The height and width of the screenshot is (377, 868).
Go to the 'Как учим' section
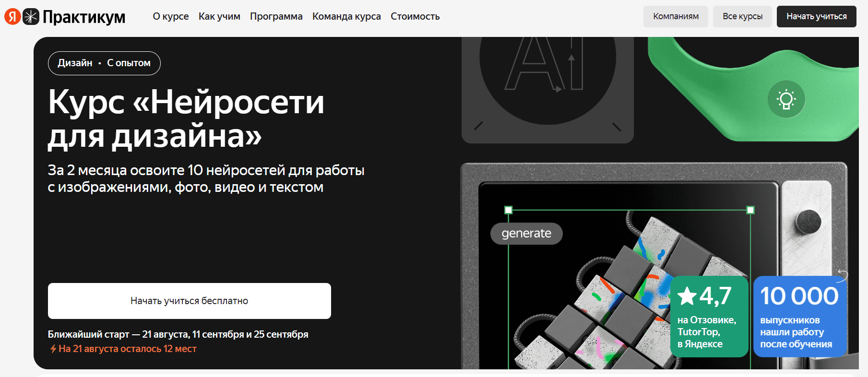coord(219,16)
